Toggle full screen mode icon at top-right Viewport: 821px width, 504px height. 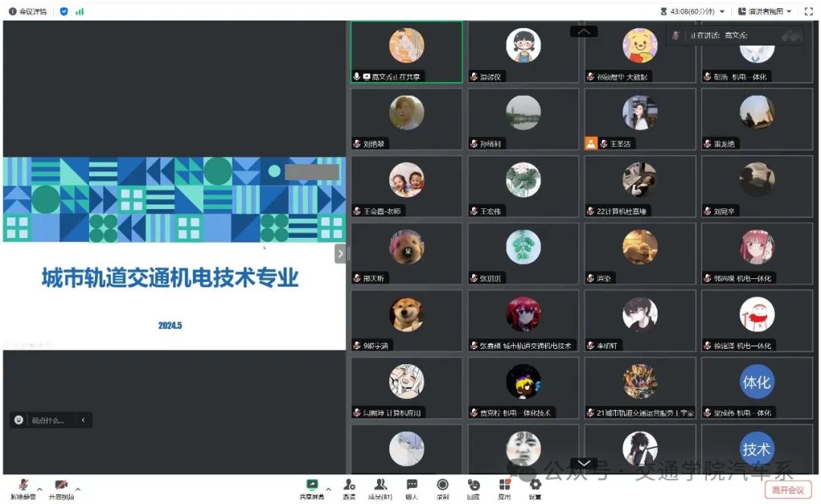click(x=809, y=11)
